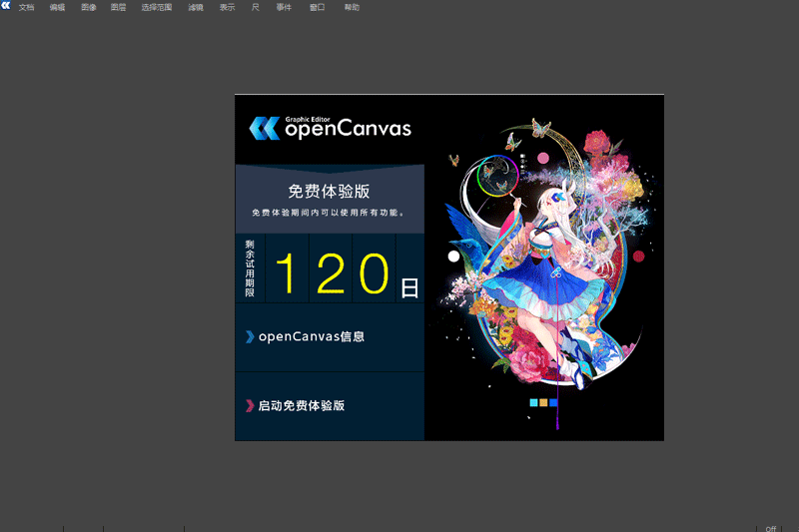
Task: Click the openCanvas app icon in the menu bar
Action: tap(6, 5)
